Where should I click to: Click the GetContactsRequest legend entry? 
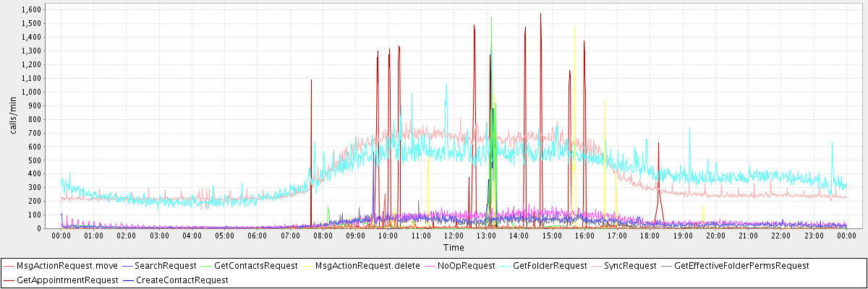(256, 266)
